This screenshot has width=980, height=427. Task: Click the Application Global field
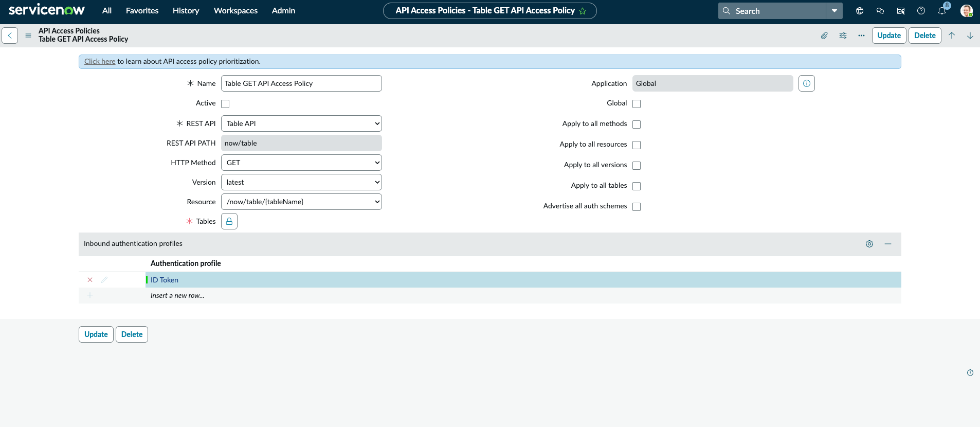click(x=713, y=83)
